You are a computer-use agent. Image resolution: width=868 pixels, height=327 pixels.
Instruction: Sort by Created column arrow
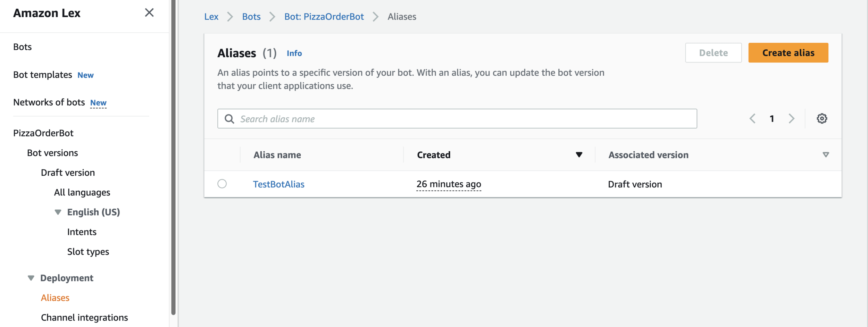579,155
